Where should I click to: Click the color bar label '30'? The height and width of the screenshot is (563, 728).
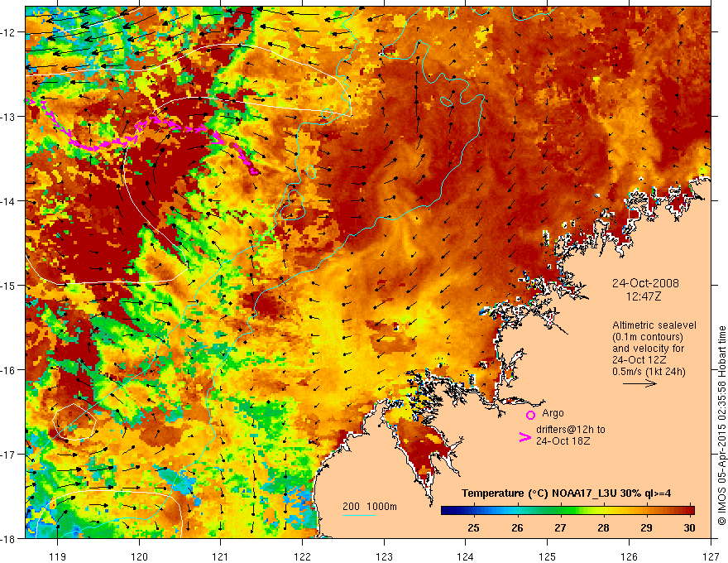pyautogui.click(x=689, y=527)
